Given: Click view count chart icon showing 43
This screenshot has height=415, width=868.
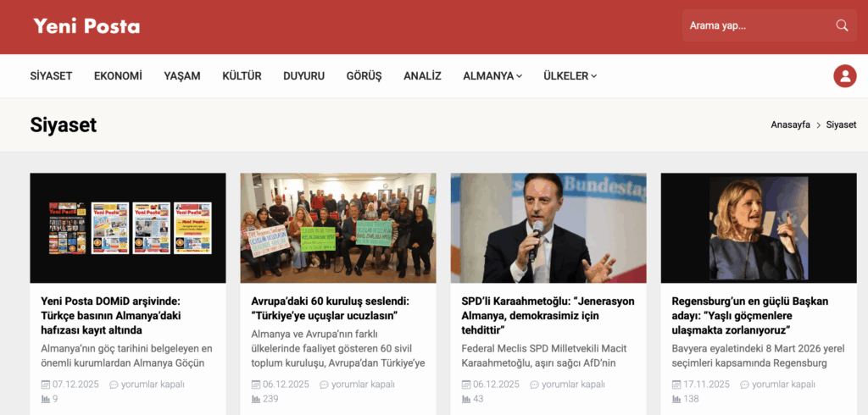Looking at the screenshot, I should [x=466, y=399].
